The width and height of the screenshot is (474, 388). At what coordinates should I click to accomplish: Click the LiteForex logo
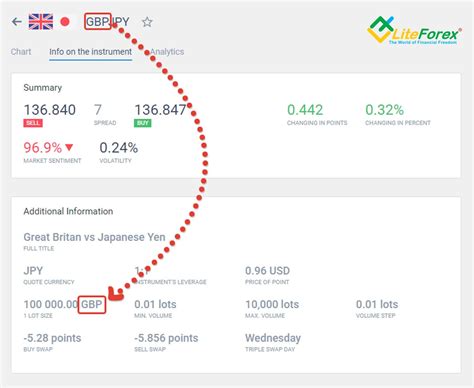click(414, 30)
